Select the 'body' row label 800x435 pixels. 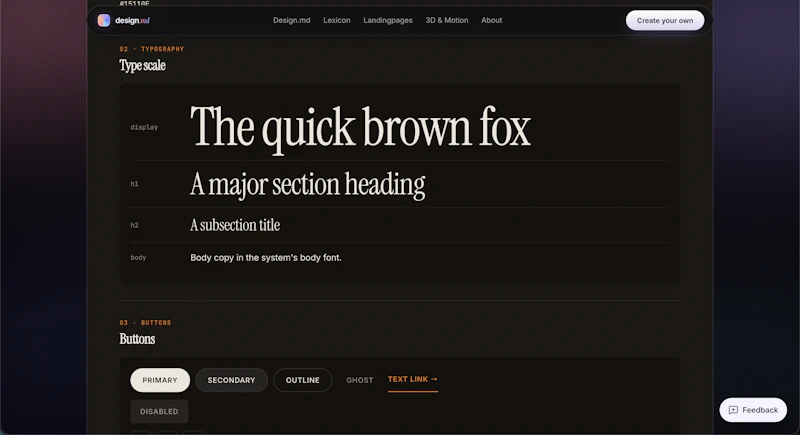pyautogui.click(x=138, y=258)
